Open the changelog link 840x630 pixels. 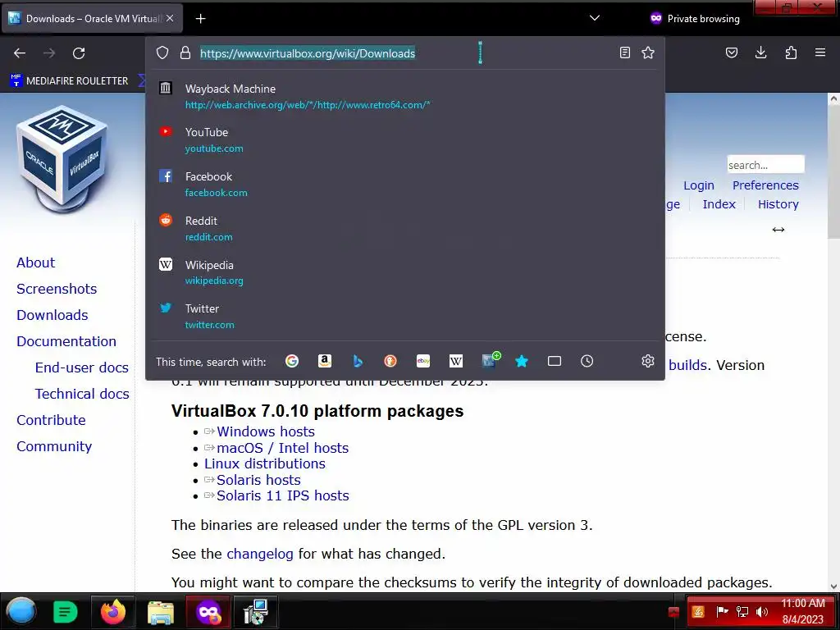tap(260, 554)
